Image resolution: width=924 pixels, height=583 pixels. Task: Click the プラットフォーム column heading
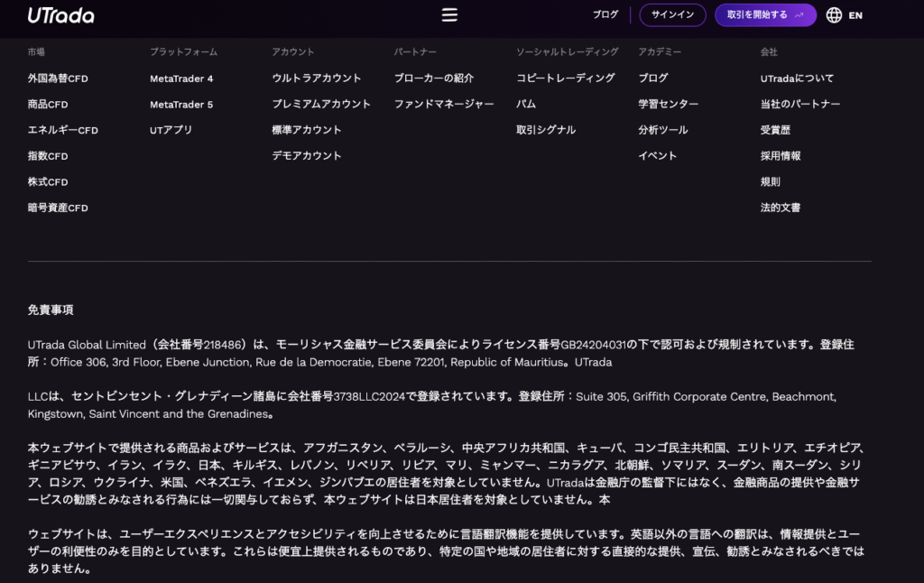pos(183,51)
